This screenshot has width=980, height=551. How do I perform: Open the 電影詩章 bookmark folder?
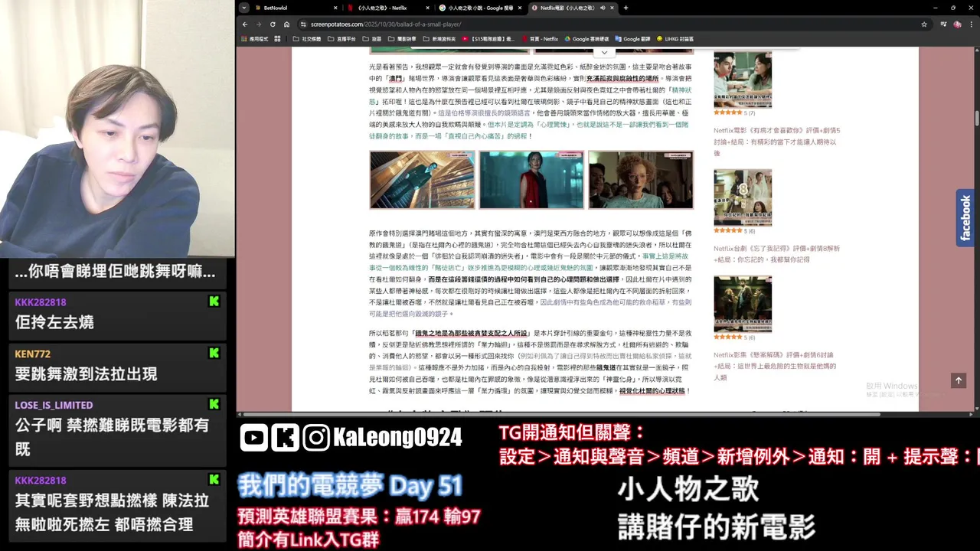click(x=401, y=38)
